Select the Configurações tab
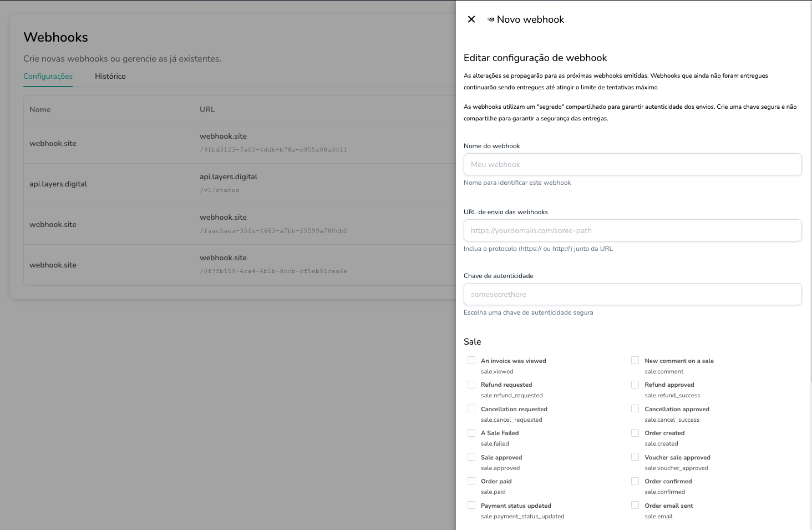 48,76
